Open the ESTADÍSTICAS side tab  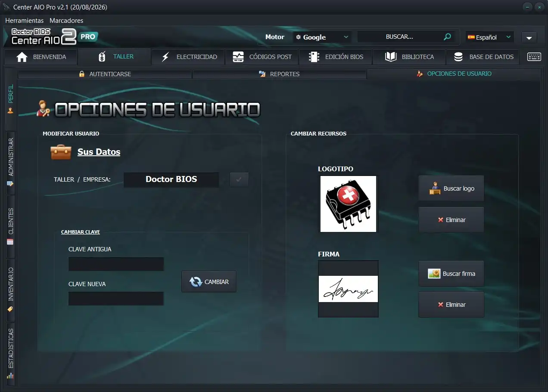point(10,354)
